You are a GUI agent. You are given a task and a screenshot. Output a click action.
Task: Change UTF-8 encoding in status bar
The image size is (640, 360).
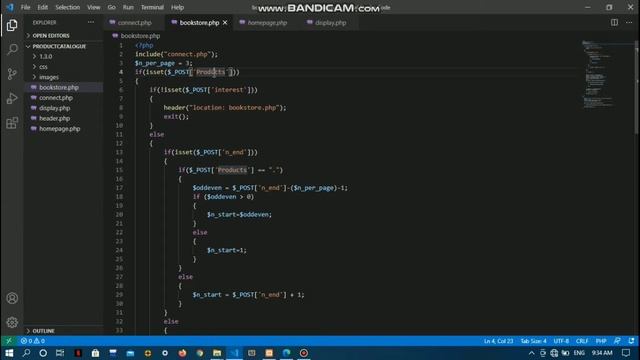[x=561, y=341]
